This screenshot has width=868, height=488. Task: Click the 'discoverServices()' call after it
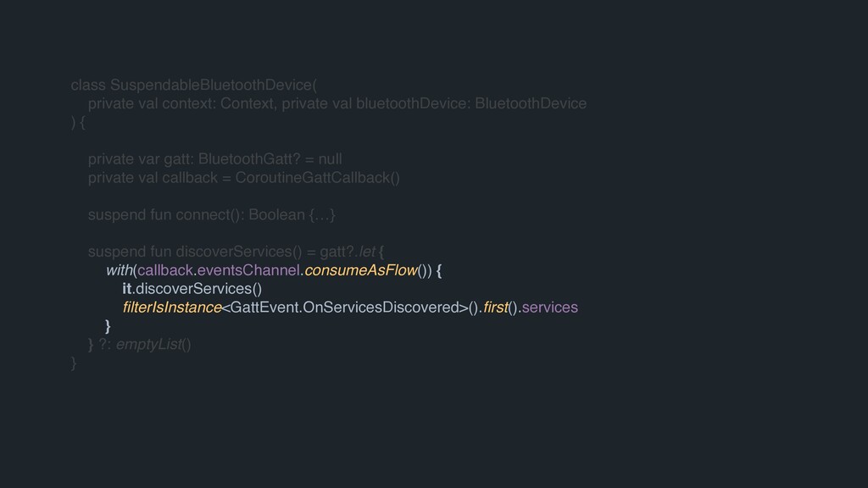click(x=198, y=289)
